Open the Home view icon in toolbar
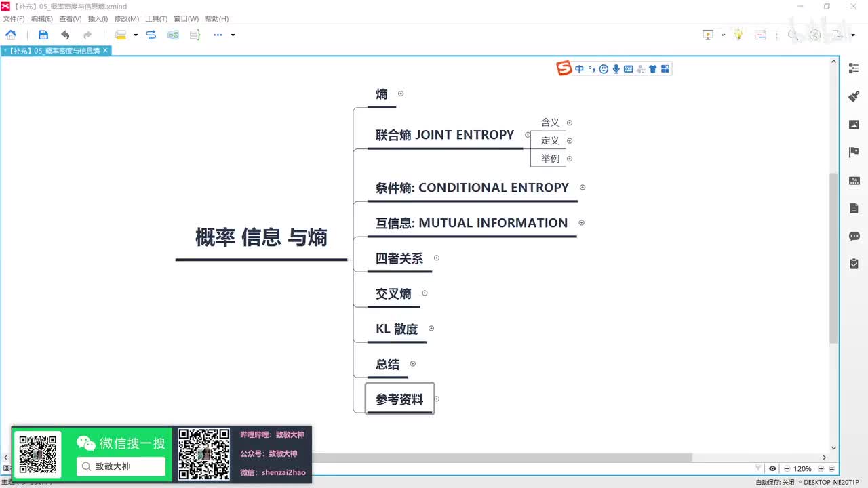The height and width of the screenshot is (488, 868). coord(11,35)
